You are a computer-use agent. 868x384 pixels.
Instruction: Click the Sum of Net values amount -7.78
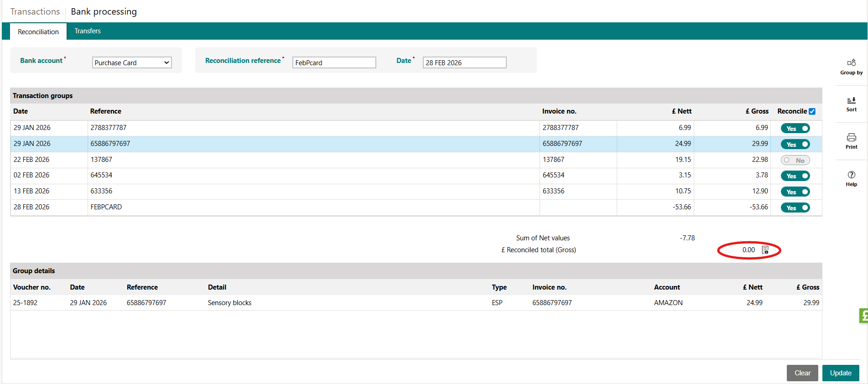[x=687, y=238]
